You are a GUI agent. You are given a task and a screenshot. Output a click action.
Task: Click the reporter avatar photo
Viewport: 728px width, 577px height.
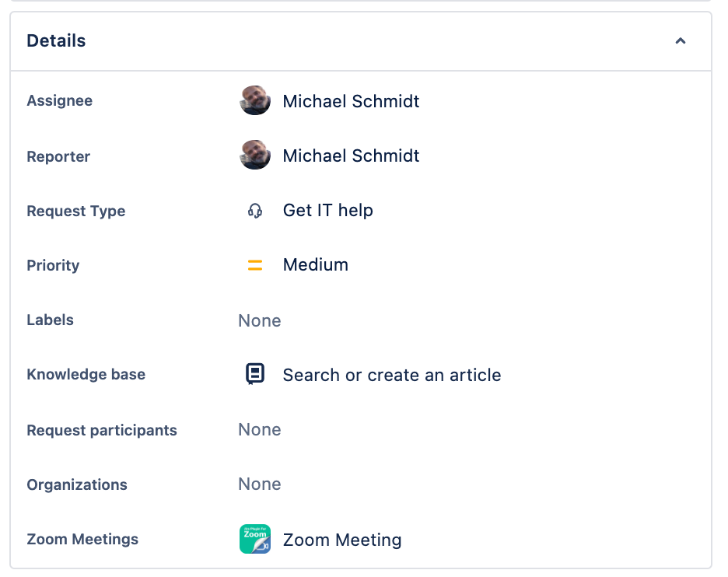click(255, 155)
